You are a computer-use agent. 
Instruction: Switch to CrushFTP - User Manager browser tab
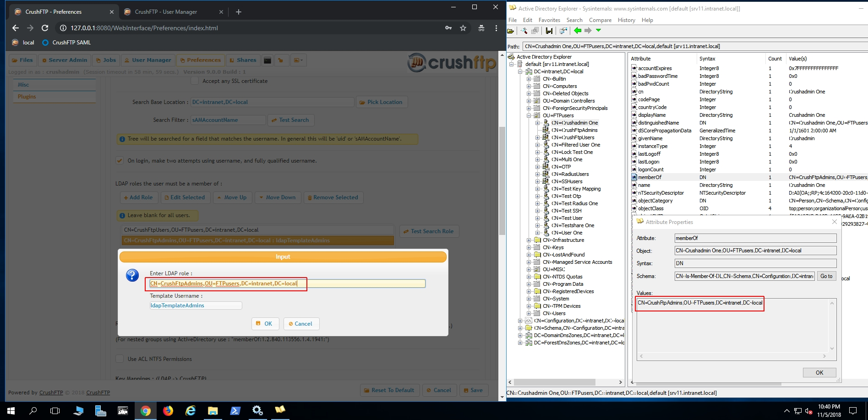pyautogui.click(x=174, y=12)
